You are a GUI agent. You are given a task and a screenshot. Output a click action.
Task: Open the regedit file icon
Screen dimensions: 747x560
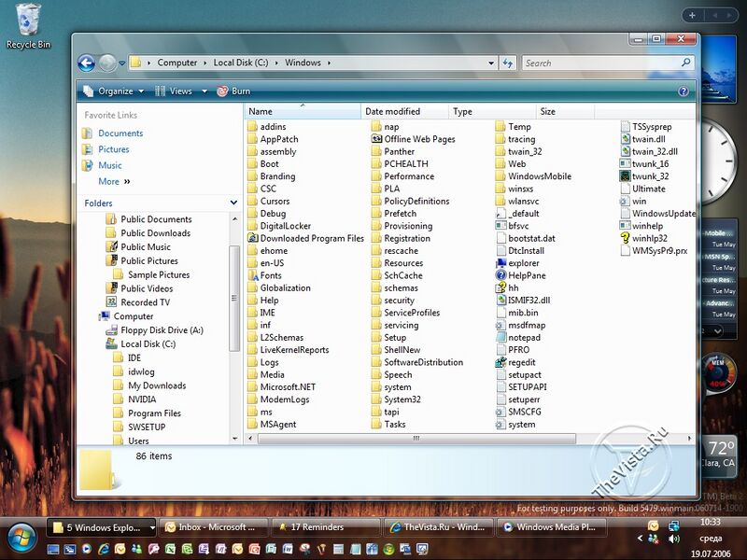point(521,362)
